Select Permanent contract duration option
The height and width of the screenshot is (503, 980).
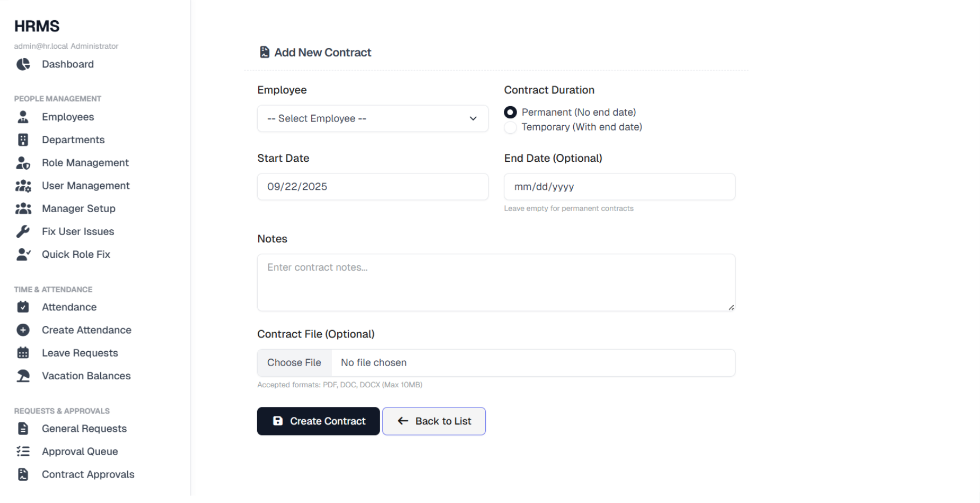pyautogui.click(x=510, y=112)
